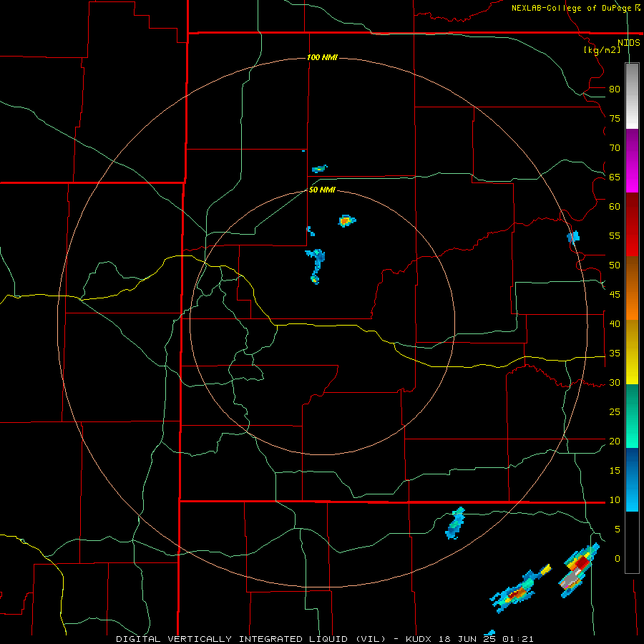Viewport: 644px width, 644px height.
Task: Click the 100 NMI range ring label
Action: (x=322, y=57)
